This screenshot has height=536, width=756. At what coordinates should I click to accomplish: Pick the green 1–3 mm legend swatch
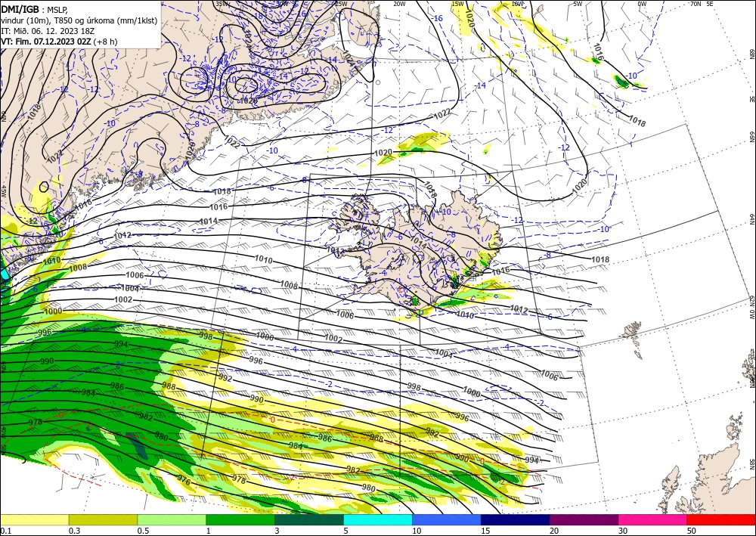[x=240, y=519]
